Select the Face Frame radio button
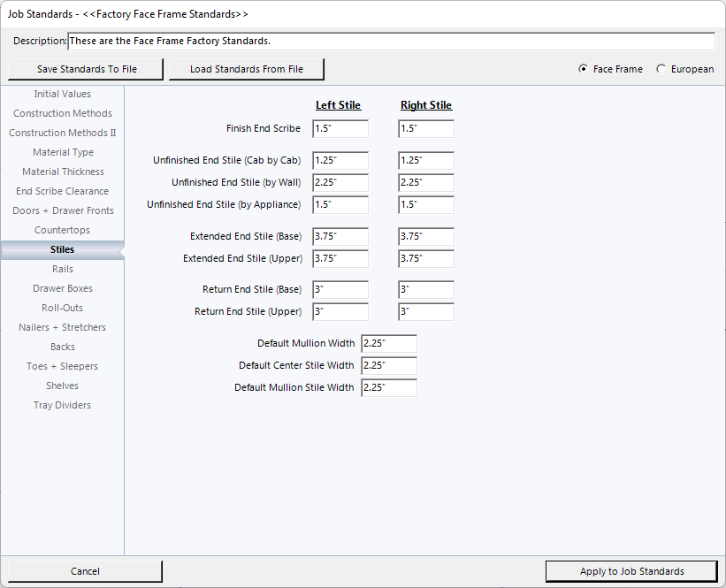 pos(583,69)
